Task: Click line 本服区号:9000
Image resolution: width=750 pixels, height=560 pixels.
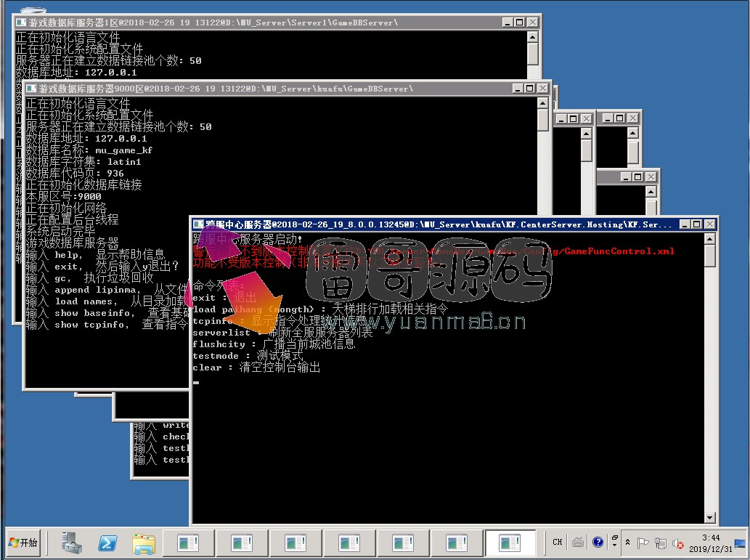Action: [64, 196]
